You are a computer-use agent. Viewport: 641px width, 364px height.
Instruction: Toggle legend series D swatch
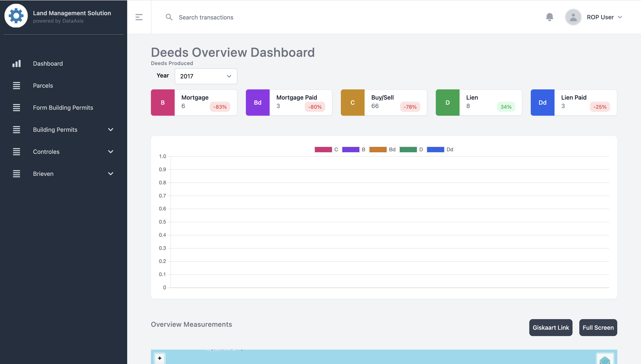[408, 149]
